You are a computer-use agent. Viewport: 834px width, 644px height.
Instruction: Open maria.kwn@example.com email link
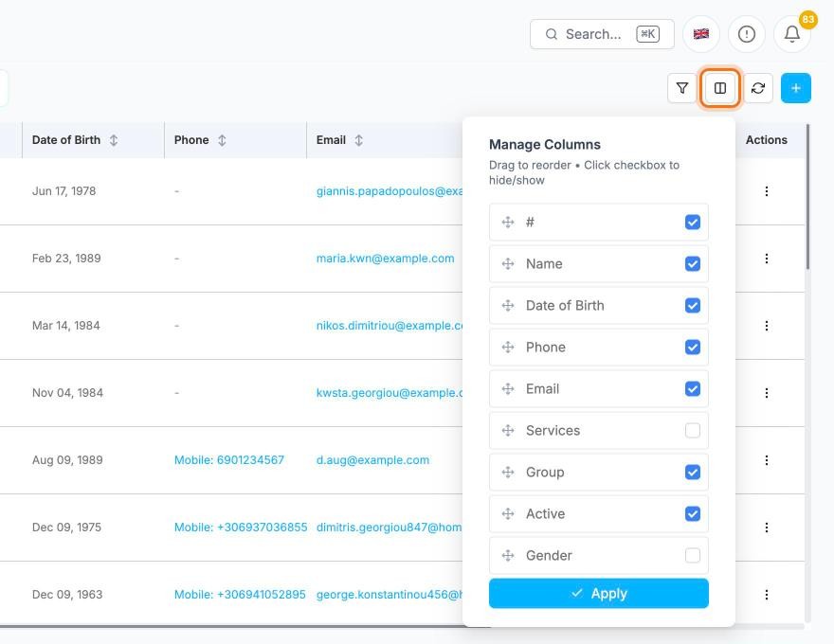pyautogui.click(x=385, y=259)
